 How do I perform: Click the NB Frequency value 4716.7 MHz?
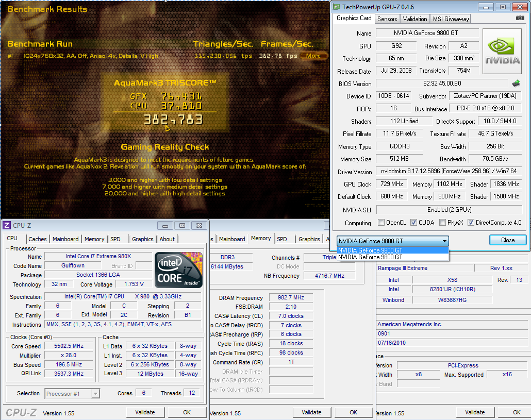(329, 276)
